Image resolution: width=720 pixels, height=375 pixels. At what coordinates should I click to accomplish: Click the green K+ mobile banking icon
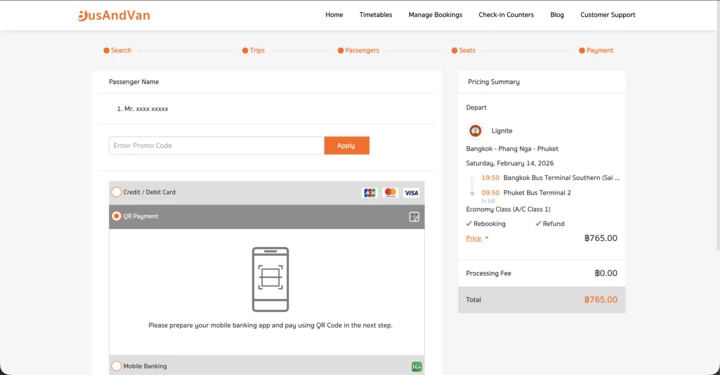tap(416, 367)
